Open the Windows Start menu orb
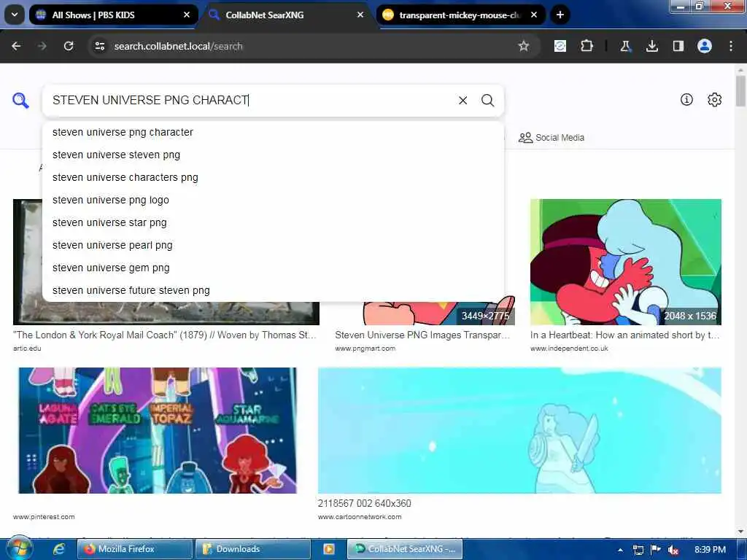The width and height of the screenshot is (747, 560). tap(19, 549)
